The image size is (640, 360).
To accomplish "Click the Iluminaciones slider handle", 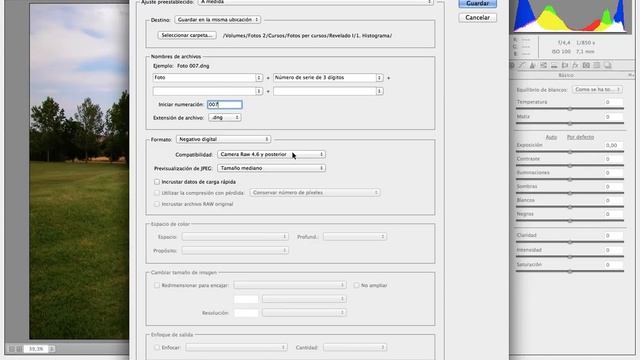I will point(570,180).
